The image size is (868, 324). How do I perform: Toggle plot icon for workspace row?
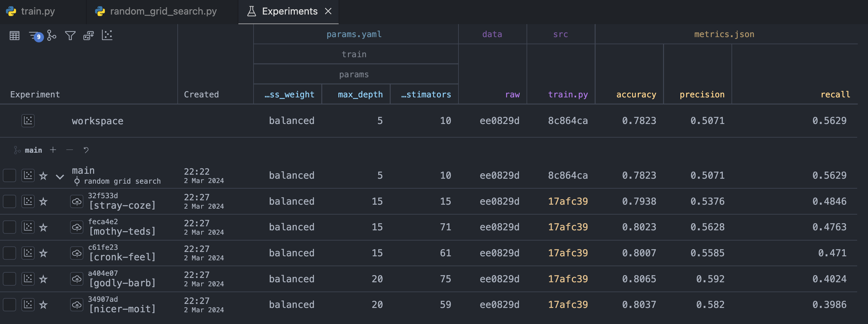coord(28,121)
